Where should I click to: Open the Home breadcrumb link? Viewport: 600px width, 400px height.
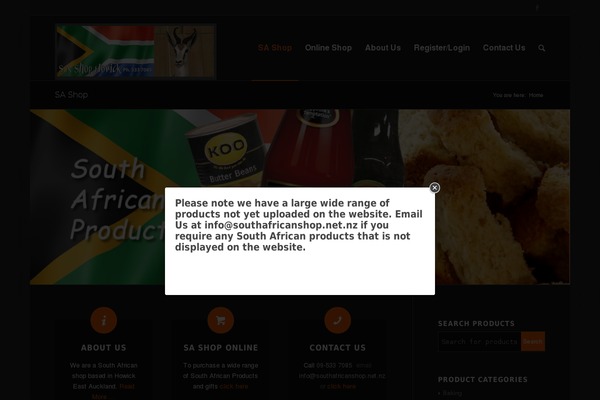536,95
